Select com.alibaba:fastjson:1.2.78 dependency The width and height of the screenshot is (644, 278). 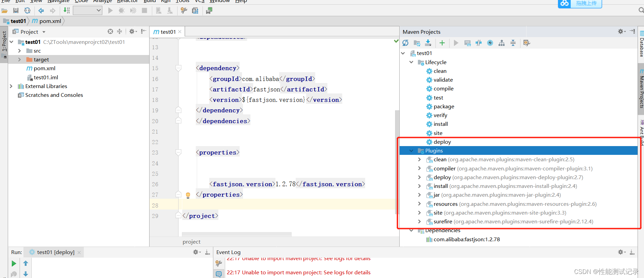click(x=466, y=239)
